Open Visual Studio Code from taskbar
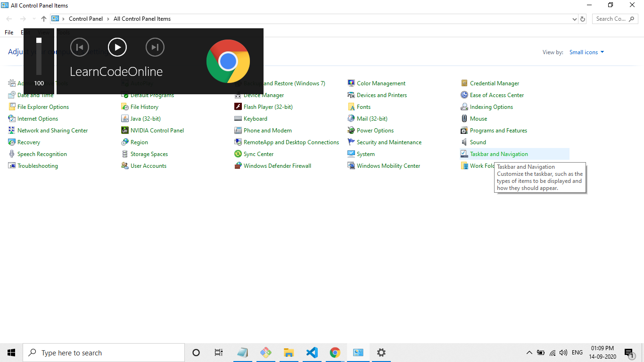Image resolution: width=644 pixels, height=362 pixels. pyautogui.click(x=312, y=353)
